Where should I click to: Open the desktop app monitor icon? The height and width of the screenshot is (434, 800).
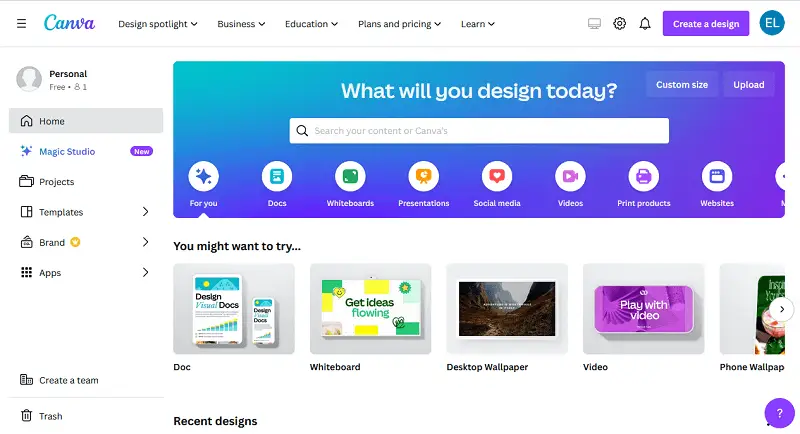tap(594, 23)
